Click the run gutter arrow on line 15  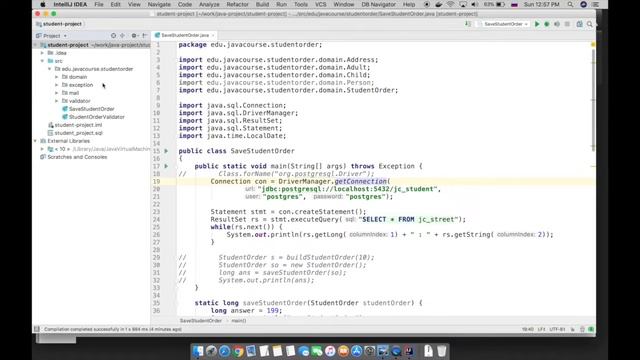[166, 151]
